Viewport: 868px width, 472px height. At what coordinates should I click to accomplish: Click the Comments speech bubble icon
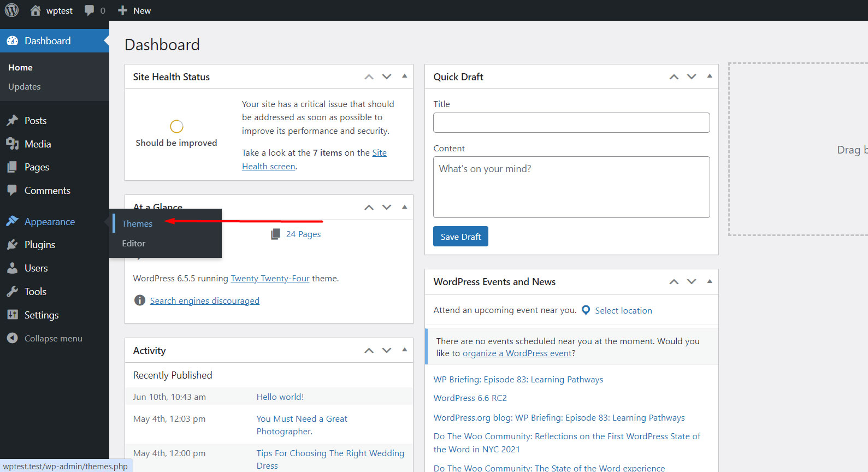click(x=12, y=190)
